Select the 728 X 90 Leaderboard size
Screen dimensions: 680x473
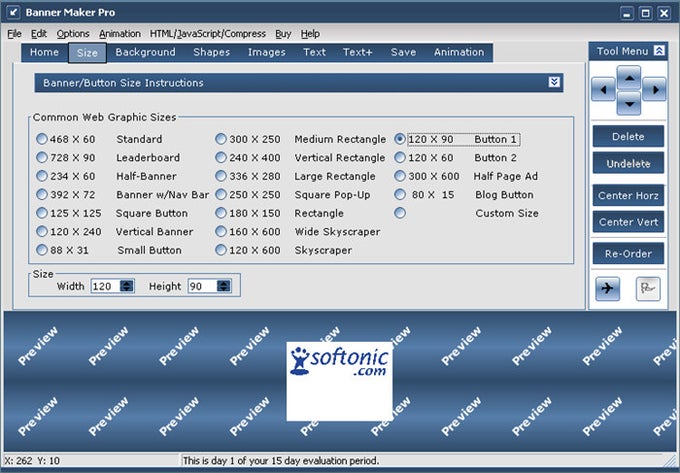point(42,157)
